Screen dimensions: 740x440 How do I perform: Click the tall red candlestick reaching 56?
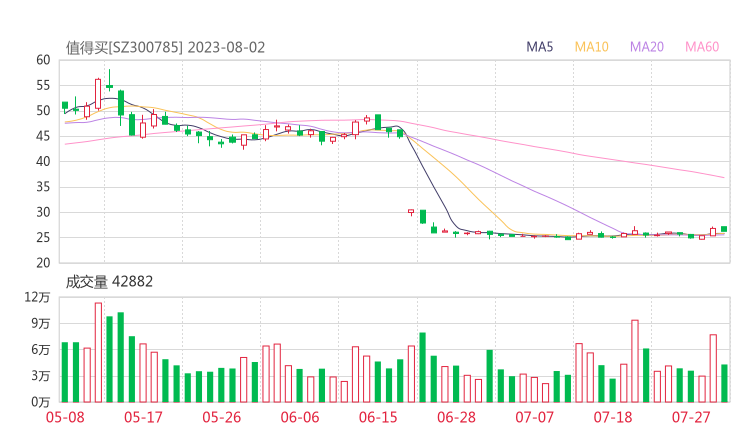pos(98,94)
